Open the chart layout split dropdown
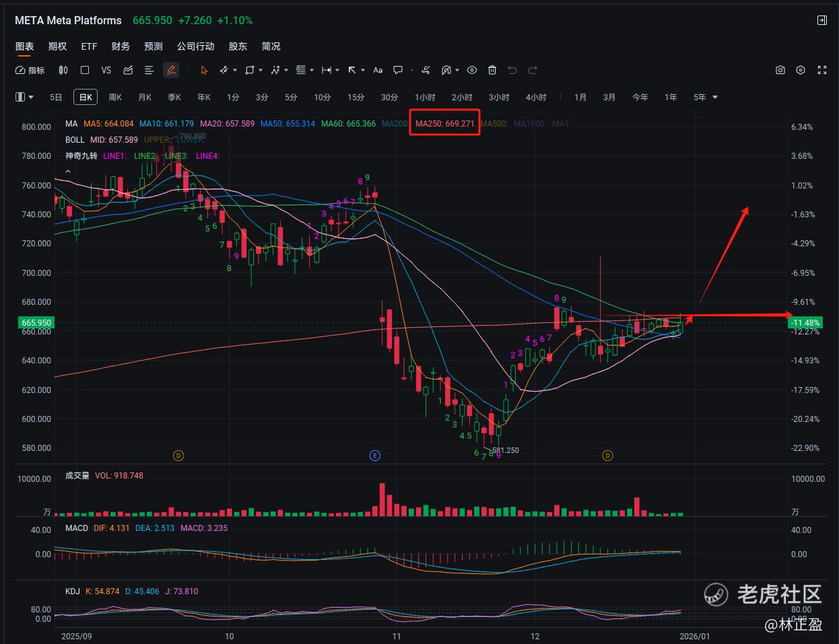 [x=24, y=97]
